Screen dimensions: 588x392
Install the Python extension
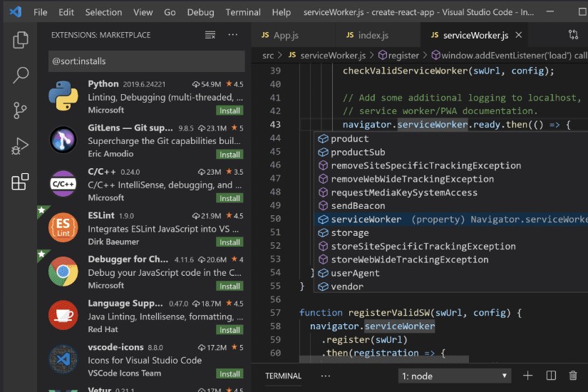(x=229, y=110)
